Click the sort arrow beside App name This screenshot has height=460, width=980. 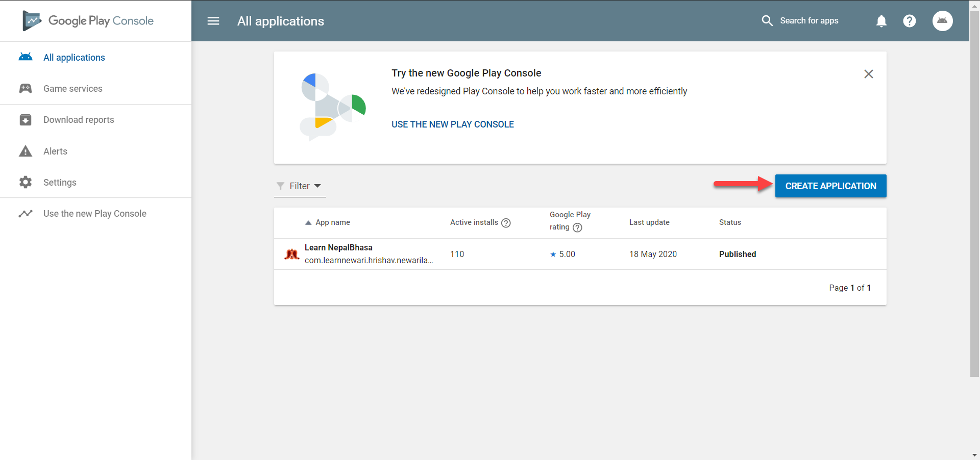pos(308,222)
